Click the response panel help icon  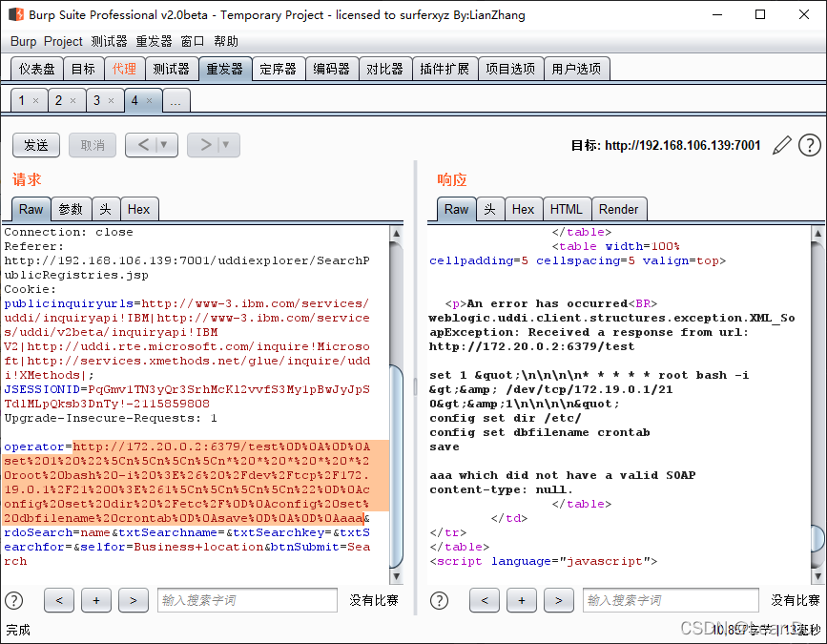tap(439, 600)
